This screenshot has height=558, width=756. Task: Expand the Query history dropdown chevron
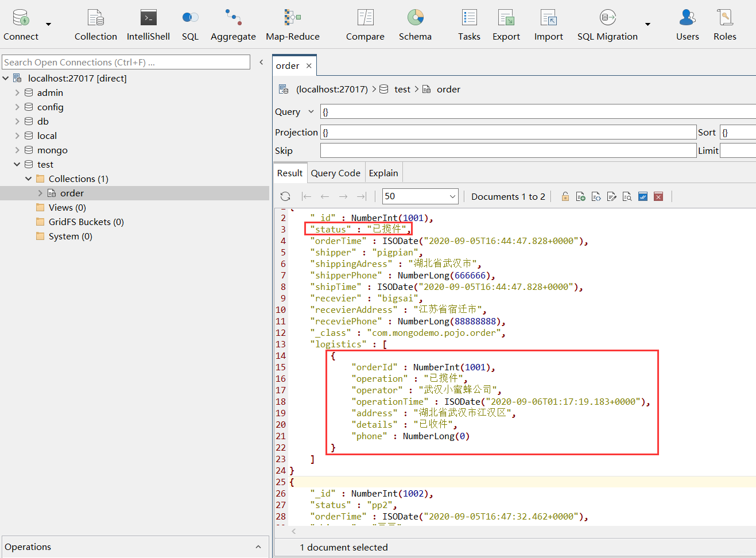tap(311, 111)
